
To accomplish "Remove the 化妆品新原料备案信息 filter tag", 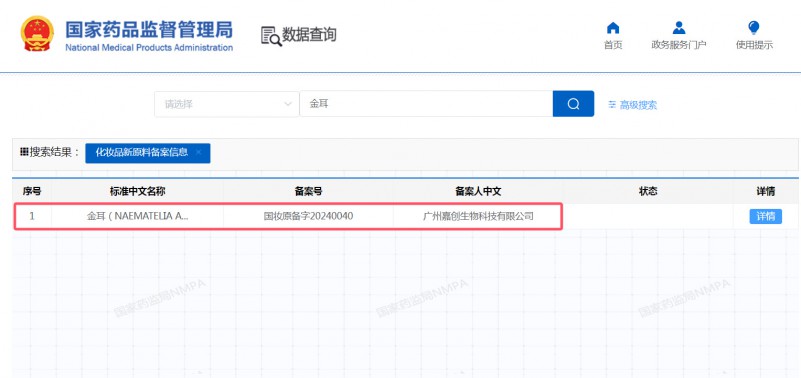I will pos(199,152).
